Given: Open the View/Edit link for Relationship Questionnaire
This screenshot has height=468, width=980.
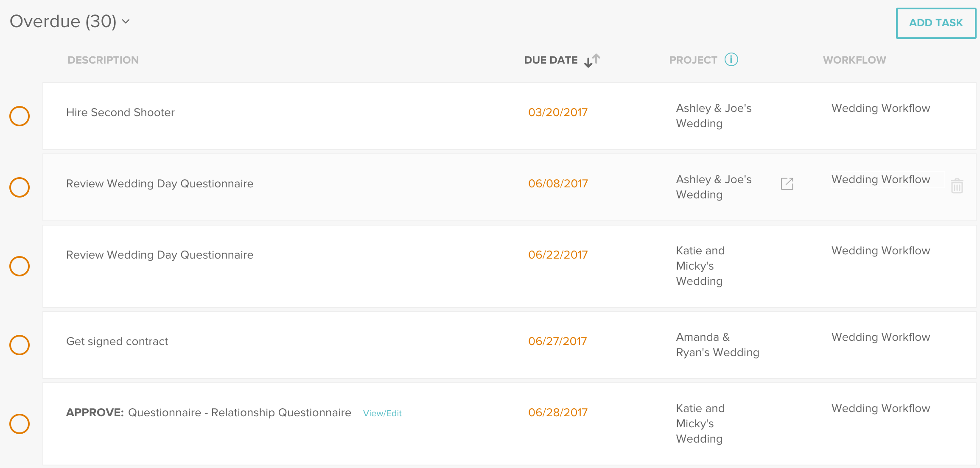Looking at the screenshot, I should (382, 413).
